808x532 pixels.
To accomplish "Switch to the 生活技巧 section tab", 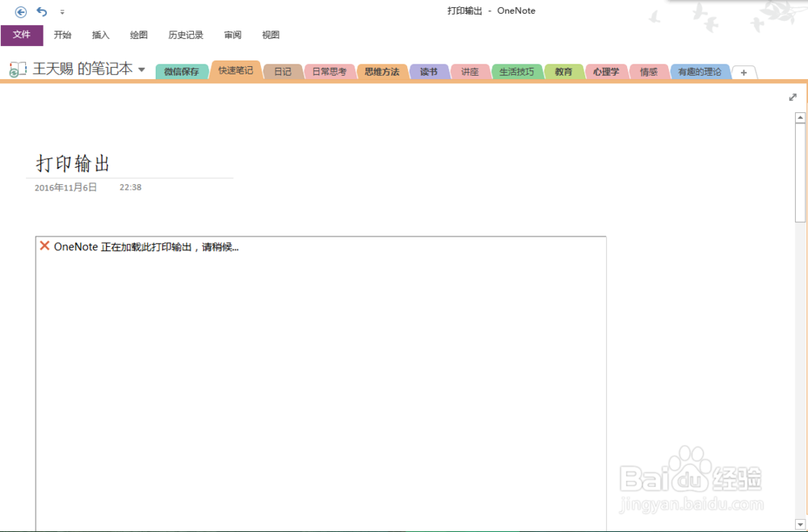I will click(x=517, y=72).
